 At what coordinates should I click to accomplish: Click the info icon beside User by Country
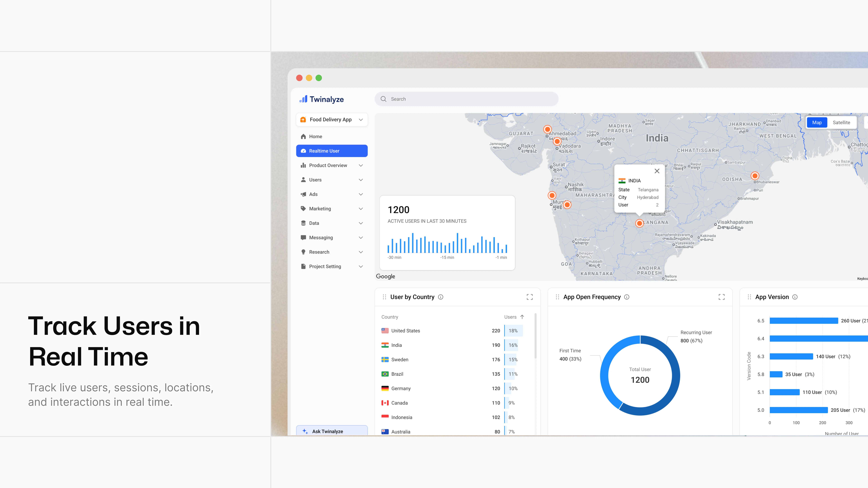pos(440,297)
